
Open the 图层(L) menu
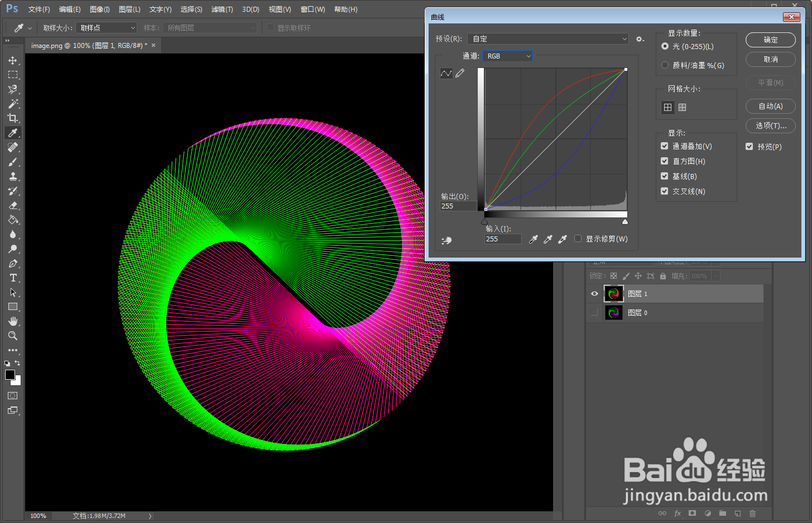pyautogui.click(x=129, y=9)
